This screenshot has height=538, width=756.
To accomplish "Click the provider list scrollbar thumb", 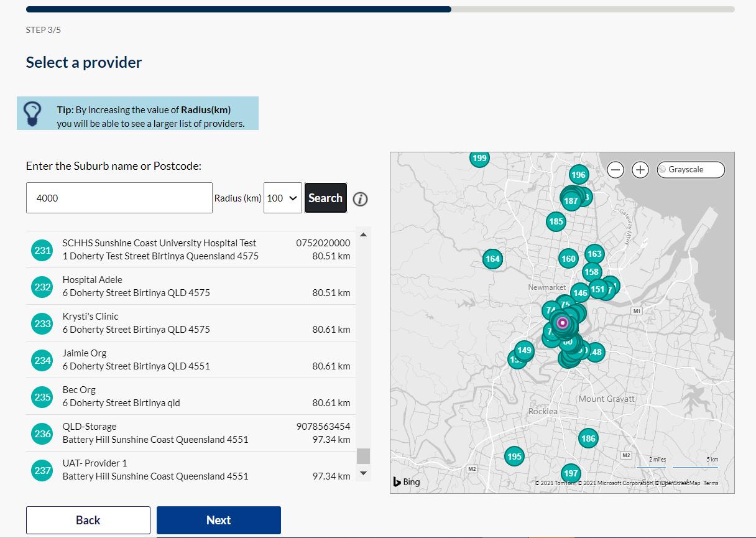I will [x=364, y=456].
